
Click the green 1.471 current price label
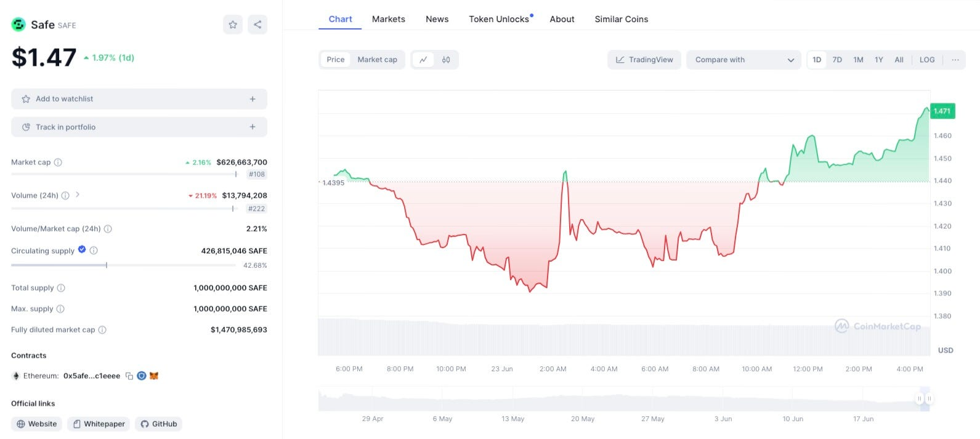[942, 111]
